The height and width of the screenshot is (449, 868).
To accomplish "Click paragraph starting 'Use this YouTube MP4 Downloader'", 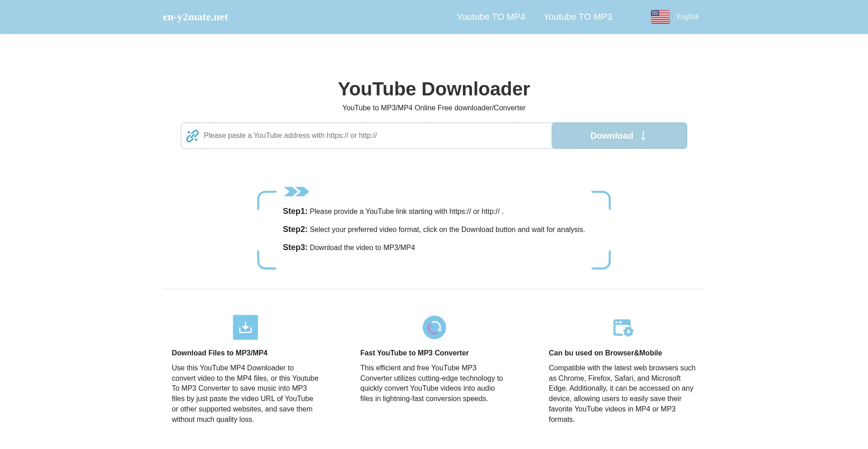I will pyautogui.click(x=245, y=393).
